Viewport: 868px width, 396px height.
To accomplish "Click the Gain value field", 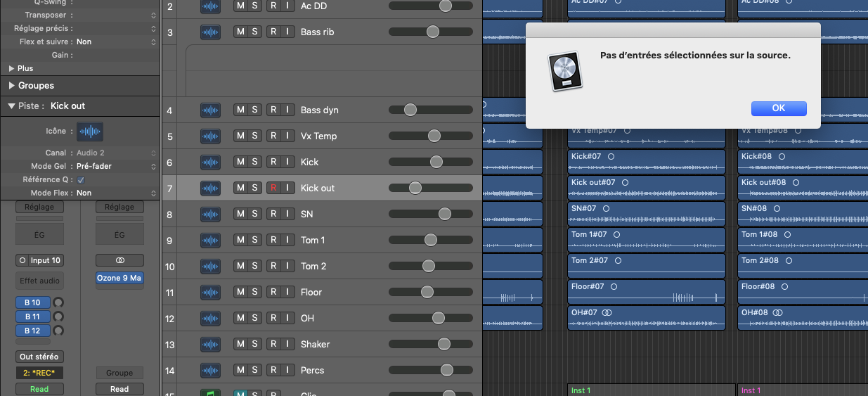I will tap(116, 55).
